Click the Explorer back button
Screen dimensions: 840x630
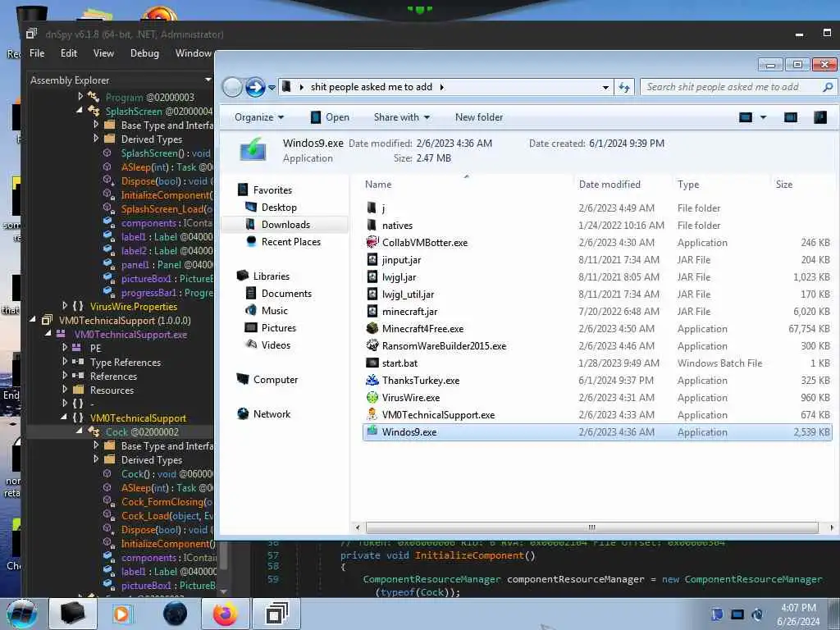coord(232,87)
